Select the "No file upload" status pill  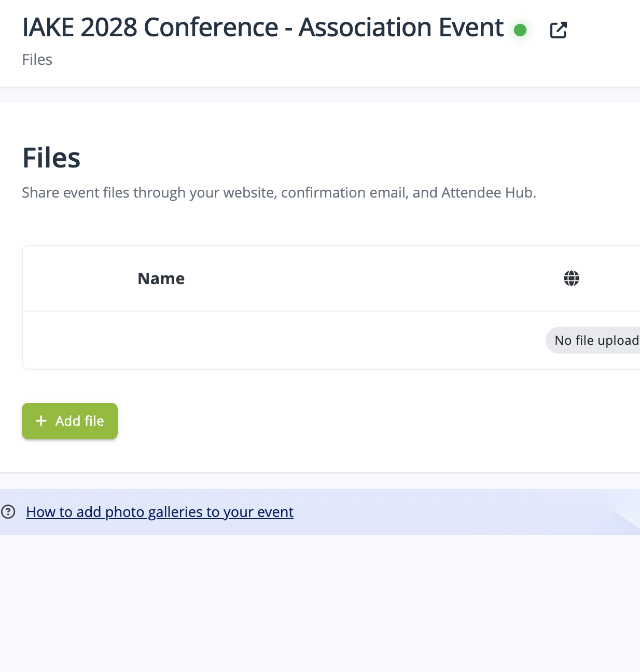[594, 340]
